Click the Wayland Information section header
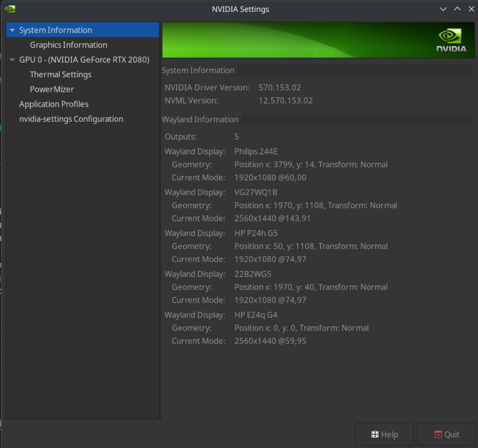Screen dimensions: 478x448 [200, 120]
